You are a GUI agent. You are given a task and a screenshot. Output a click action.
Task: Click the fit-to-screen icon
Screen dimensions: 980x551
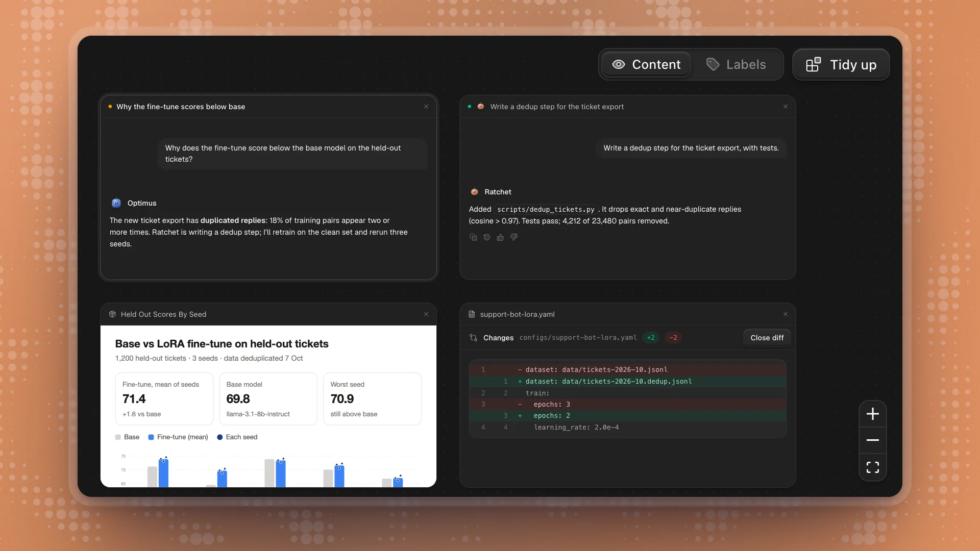873,467
